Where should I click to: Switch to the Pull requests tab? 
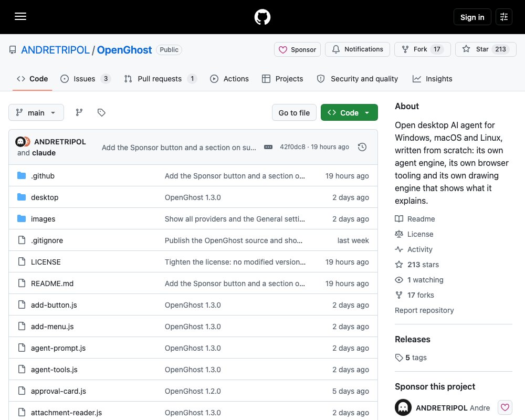pyautogui.click(x=160, y=79)
